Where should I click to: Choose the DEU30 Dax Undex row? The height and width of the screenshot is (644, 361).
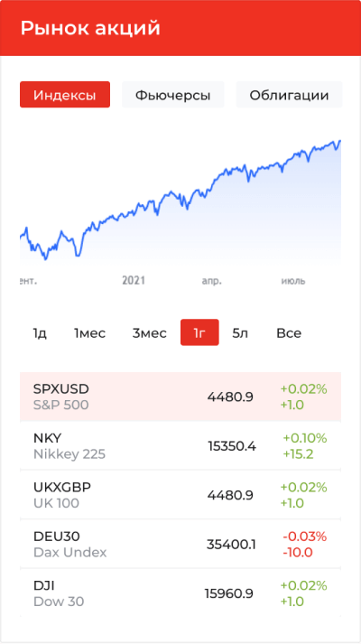coord(180,544)
